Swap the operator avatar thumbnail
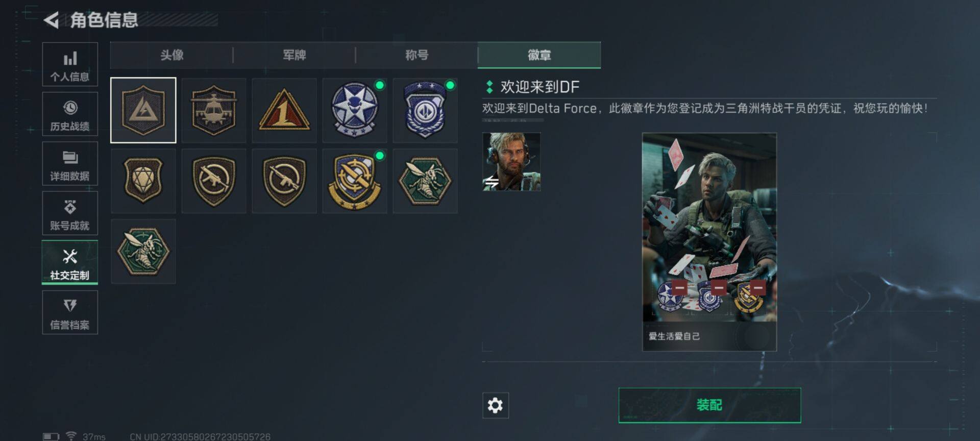Image resolution: width=980 pixels, height=441 pixels. (x=511, y=162)
